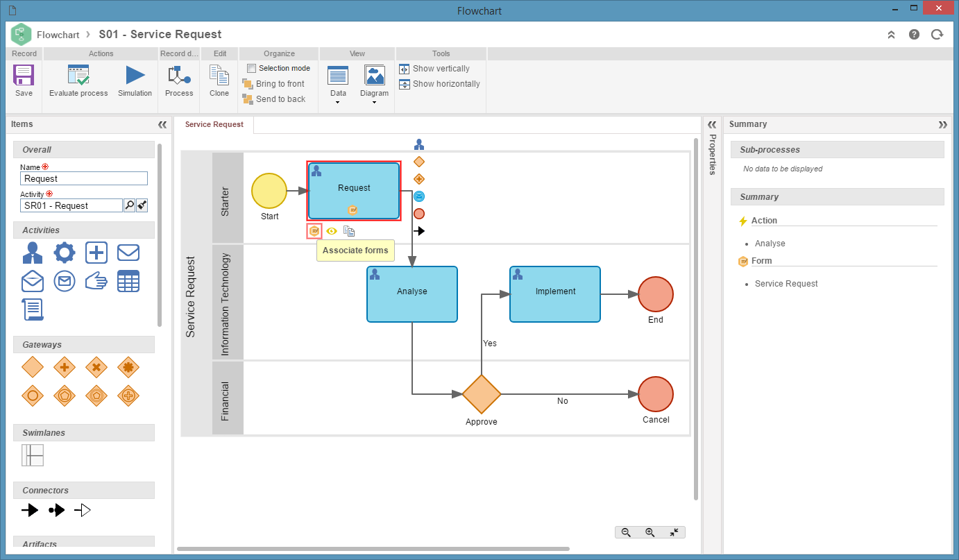Select the plain diamond gateway
Screen dimensions: 959x560
pyautogui.click(x=33, y=367)
